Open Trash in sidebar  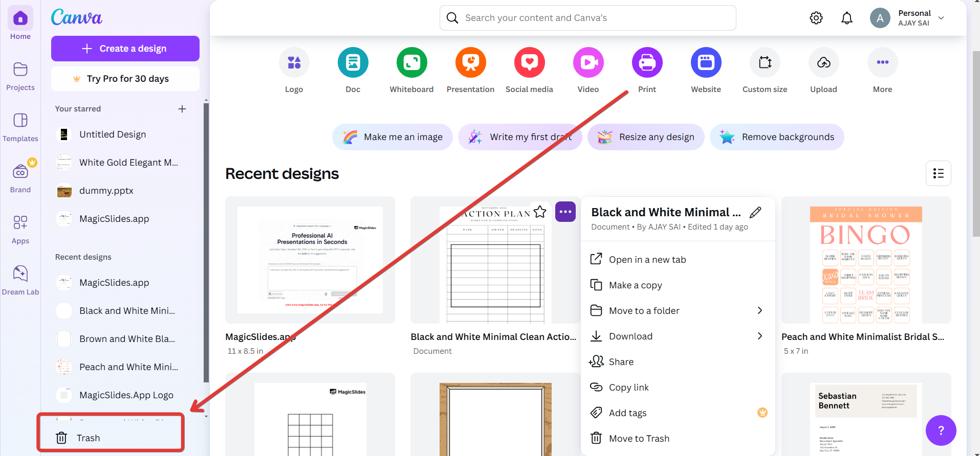111,438
